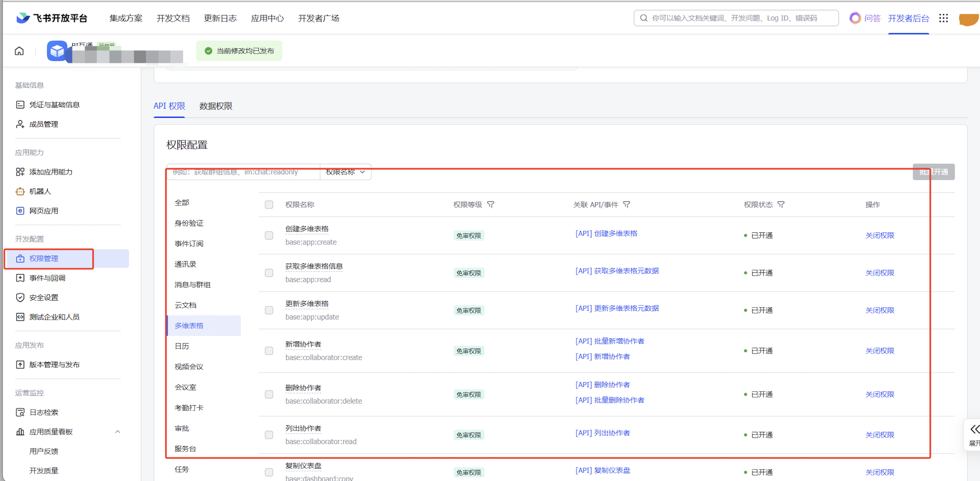Select the 事件订阅 permission category

tap(189, 244)
